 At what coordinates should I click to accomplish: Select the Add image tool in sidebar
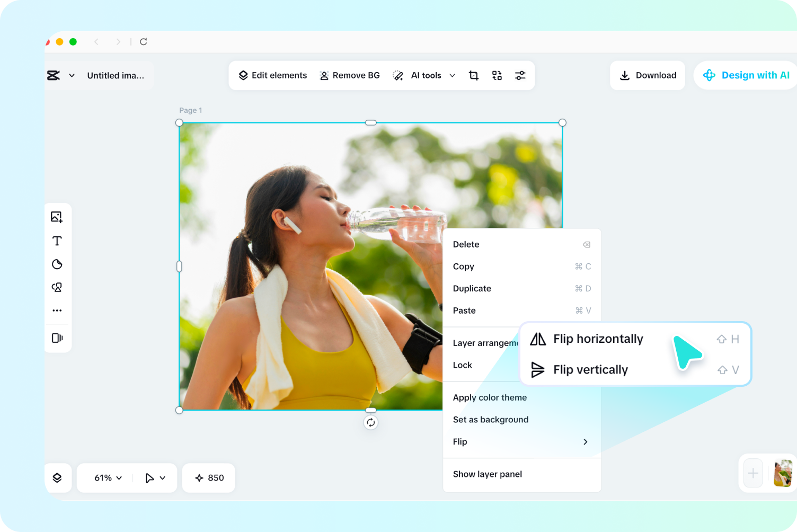click(57, 217)
